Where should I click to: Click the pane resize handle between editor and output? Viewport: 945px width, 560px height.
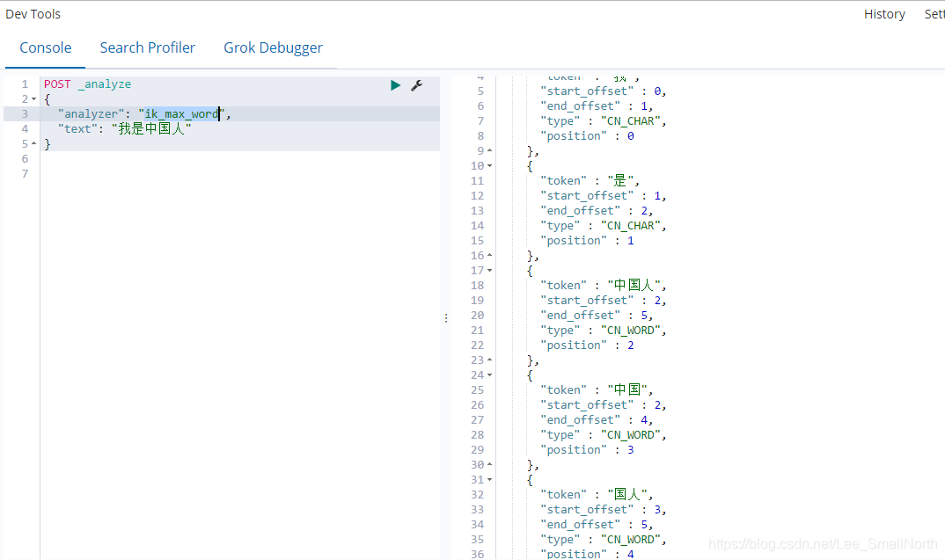tap(446, 318)
